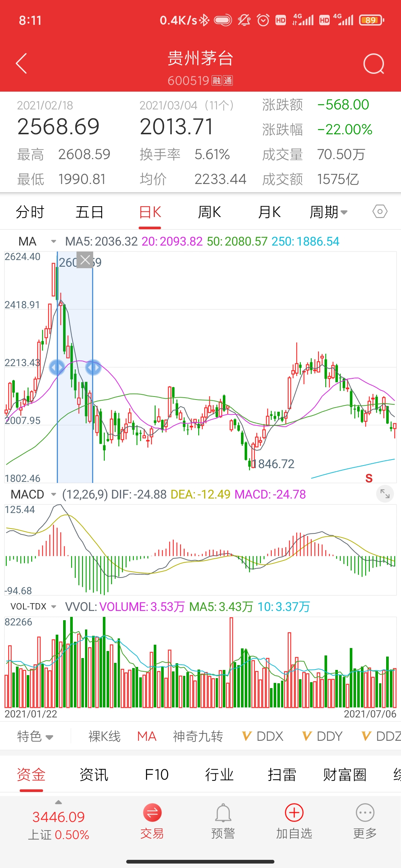Open the F10 tab
Screen dimensions: 401x868
coord(157,775)
